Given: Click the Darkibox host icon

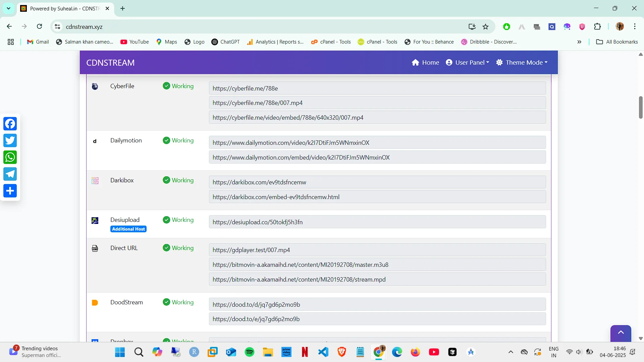Looking at the screenshot, I should coord(95,181).
